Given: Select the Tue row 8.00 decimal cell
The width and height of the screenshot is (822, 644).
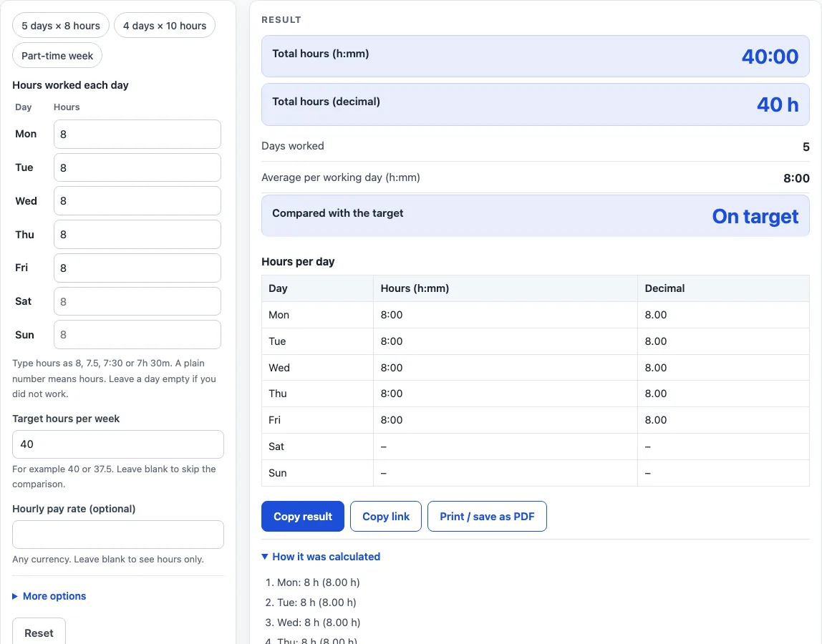Looking at the screenshot, I should point(723,341).
